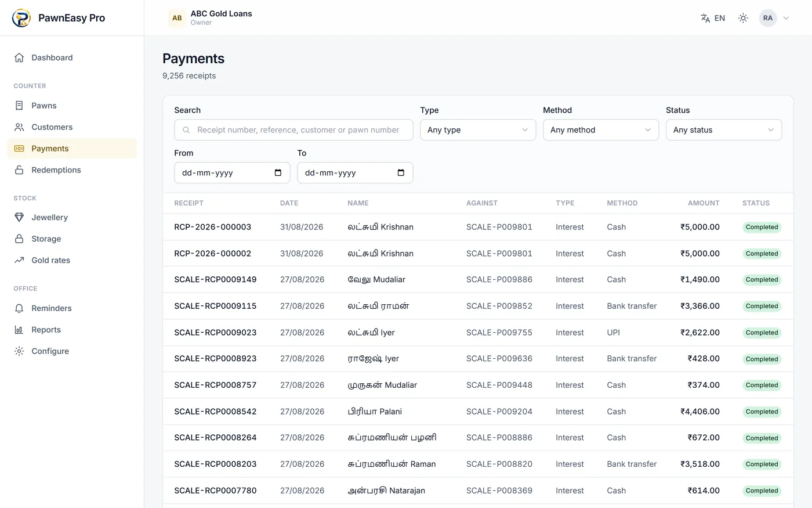Screen dimensions: 812x508
Task: Open receipt SCALE-RCP0009023
Action: click(x=215, y=333)
